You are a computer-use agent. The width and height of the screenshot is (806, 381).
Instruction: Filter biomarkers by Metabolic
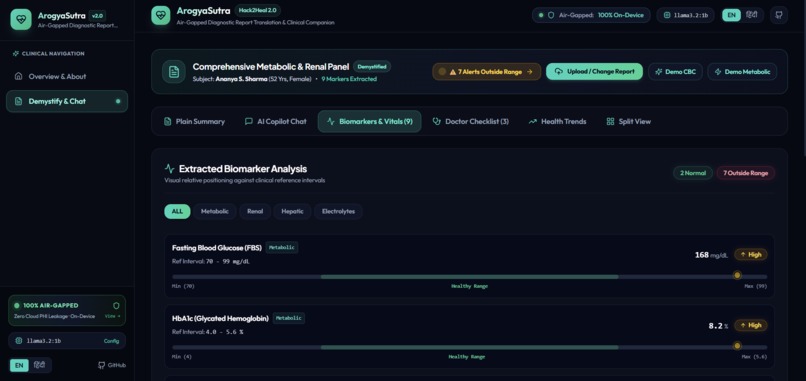click(215, 211)
